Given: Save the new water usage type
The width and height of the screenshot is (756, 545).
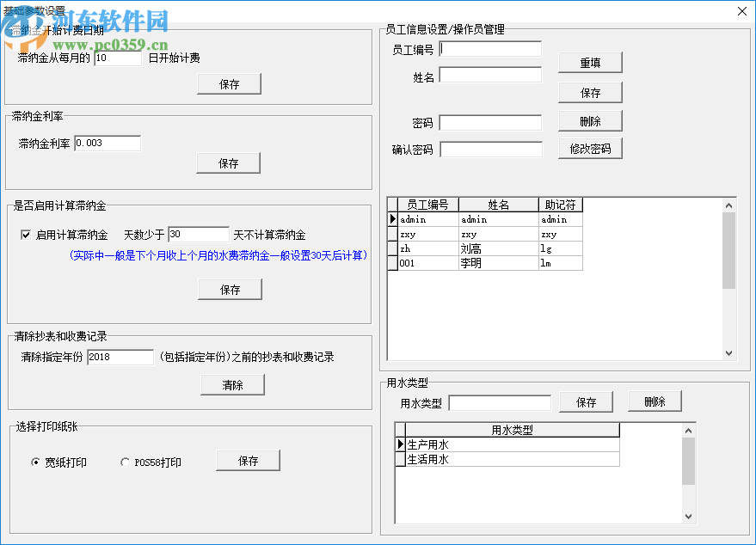Looking at the screenshot, I should [586, 401].
